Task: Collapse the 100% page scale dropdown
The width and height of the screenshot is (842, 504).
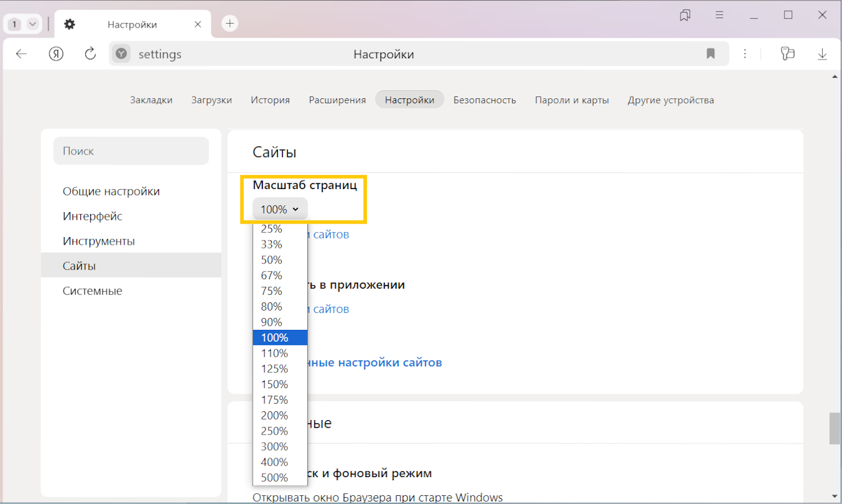Action: click(x=280, y=209)
